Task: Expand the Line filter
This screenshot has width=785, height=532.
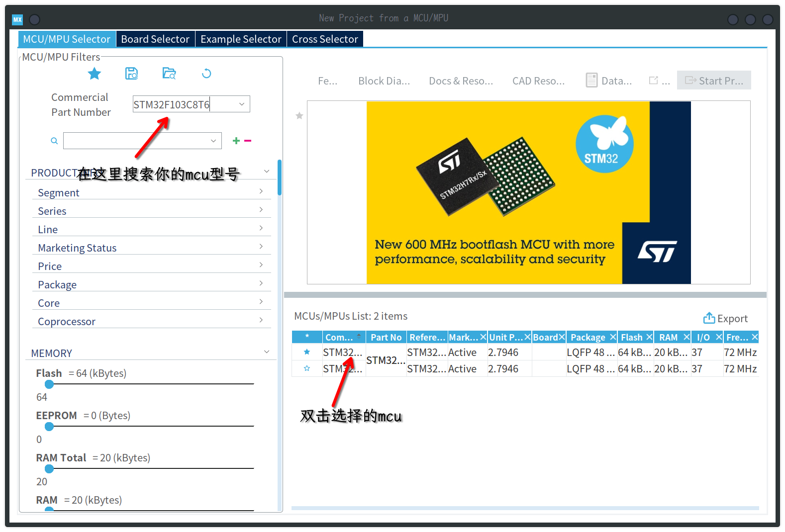Action: [261, 228]
